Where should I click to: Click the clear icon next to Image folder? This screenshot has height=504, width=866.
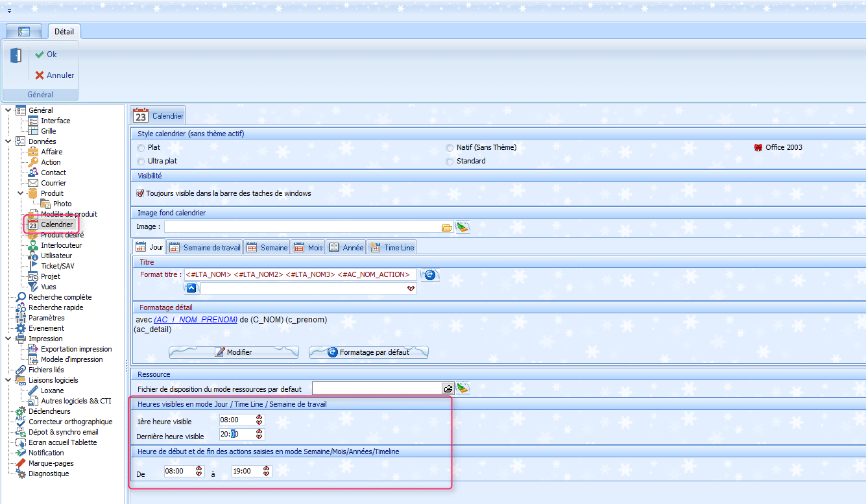[x=463, y=227]
